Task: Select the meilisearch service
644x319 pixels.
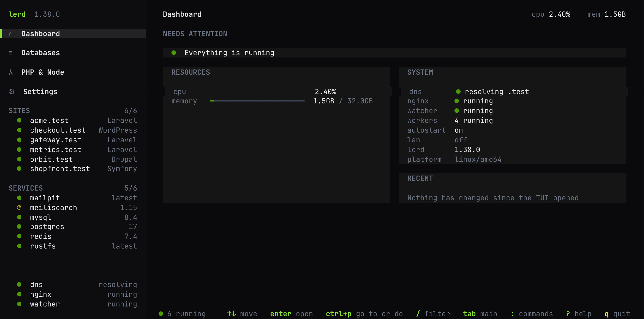Action: click(x=73, y=207)
